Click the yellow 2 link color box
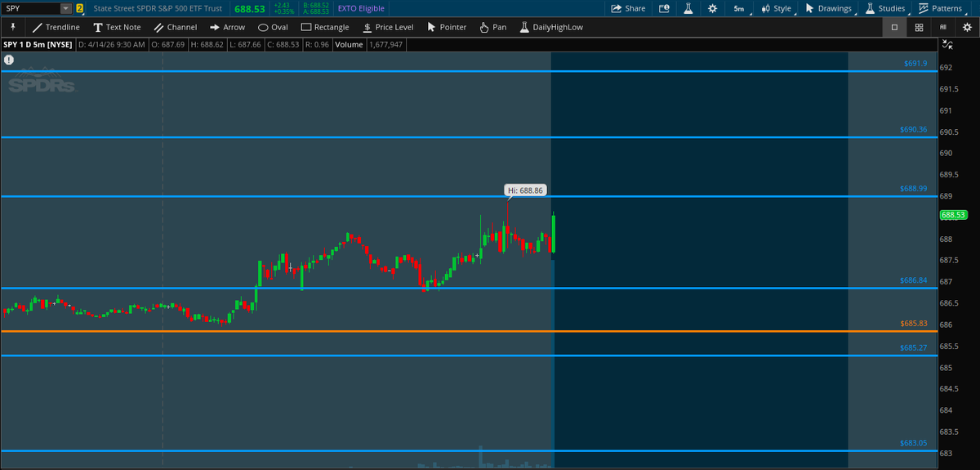Screen dimensions: 980x470 coord(79,8)
